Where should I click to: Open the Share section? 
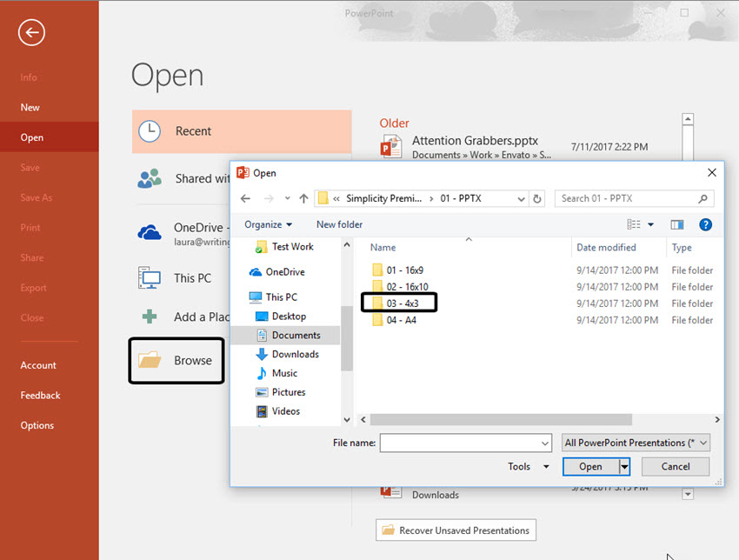click(x=31, y=257)
